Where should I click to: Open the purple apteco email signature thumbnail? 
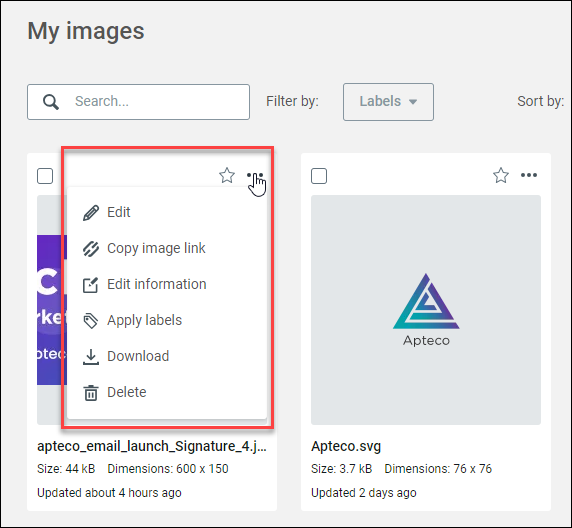pyautogui.click(x=52, y=310)
